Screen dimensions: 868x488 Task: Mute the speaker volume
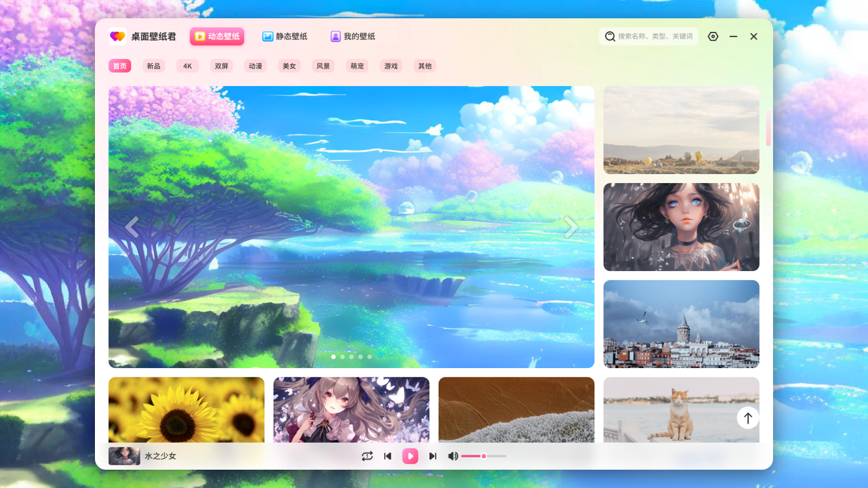coord(452,456)
